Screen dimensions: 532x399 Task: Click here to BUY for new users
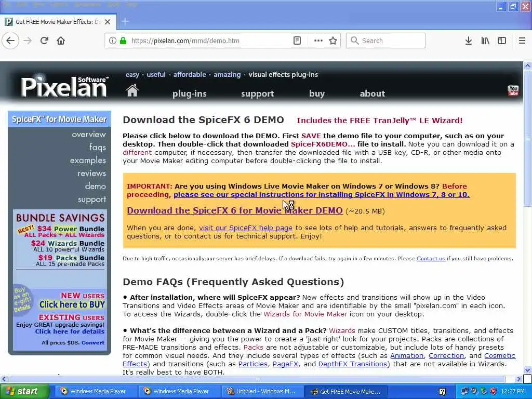point(72,304)
